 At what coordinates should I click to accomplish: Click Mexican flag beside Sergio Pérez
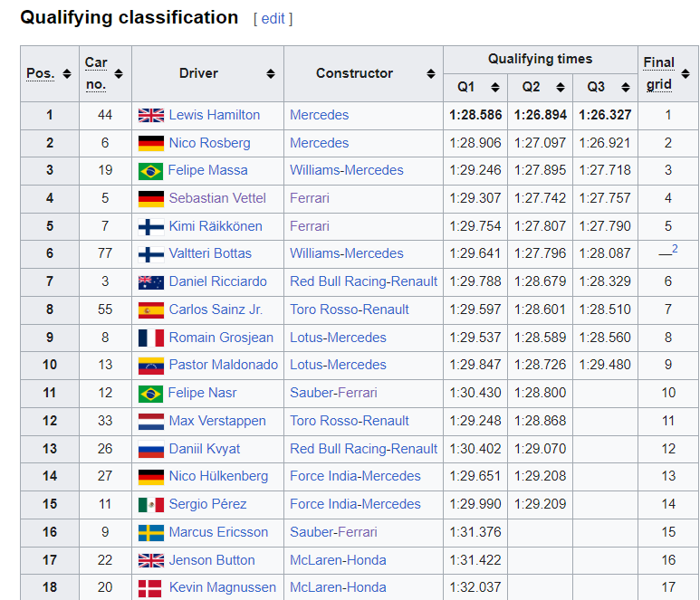[x=151, y=505]
